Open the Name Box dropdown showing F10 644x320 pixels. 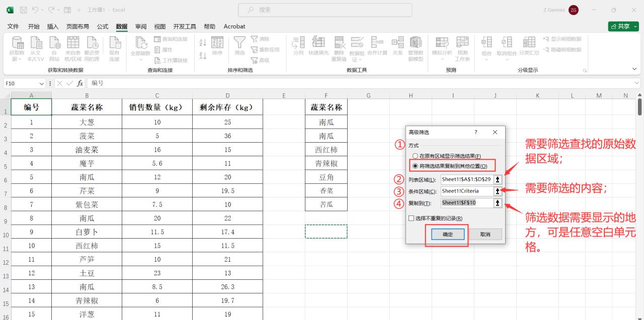coord(42,83)
